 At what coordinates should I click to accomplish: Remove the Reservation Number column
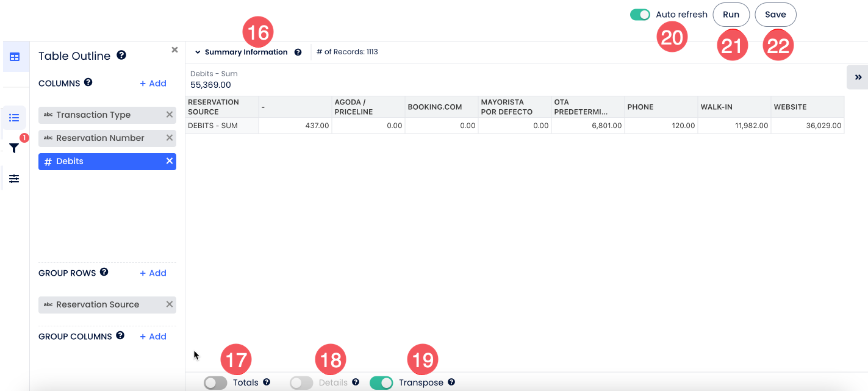point(170,138)
